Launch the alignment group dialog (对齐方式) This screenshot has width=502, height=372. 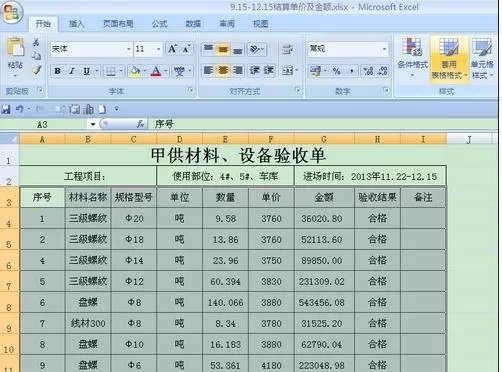(297, 90)
